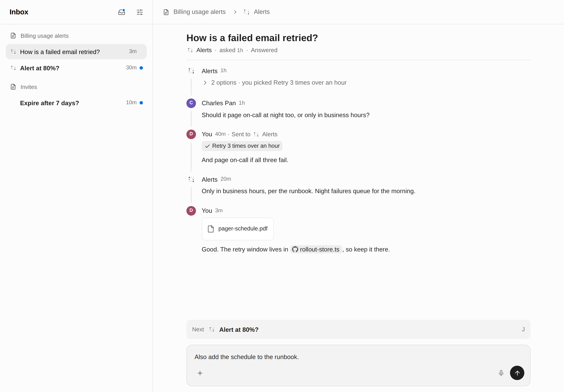Select 'How is a failed email retried?' inbox item
The height and width of the screenshot is (392, 564).
[76, 52]
